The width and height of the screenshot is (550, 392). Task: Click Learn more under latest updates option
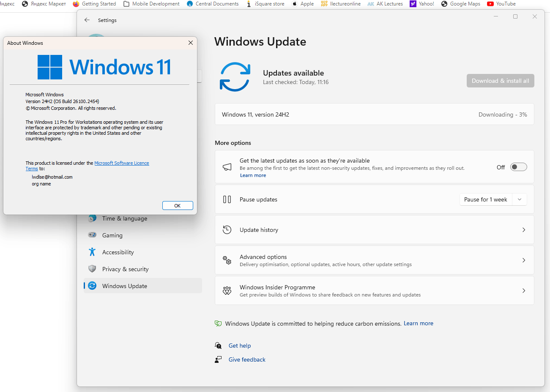click(x=253, y=175)
